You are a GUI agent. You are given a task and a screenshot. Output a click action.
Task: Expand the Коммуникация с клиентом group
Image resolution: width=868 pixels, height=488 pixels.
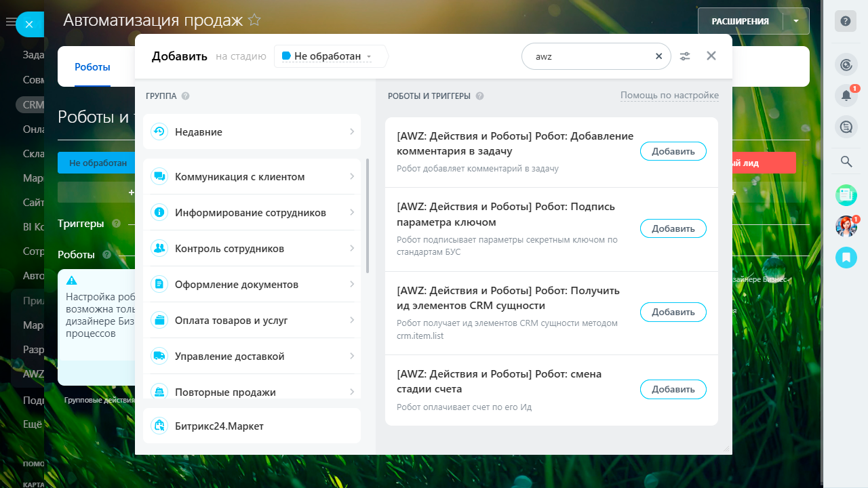click(x=252, y=177)
